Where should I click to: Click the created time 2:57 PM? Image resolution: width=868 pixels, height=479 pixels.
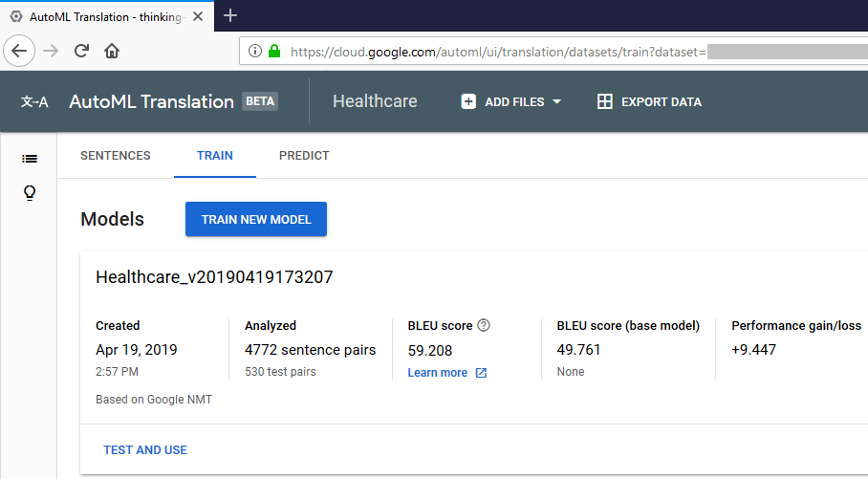[117, 372]
